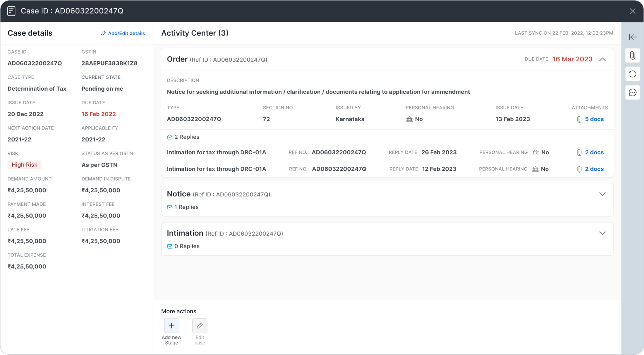
Task: Click Add/Edit details link
Action: click(126, 33)
